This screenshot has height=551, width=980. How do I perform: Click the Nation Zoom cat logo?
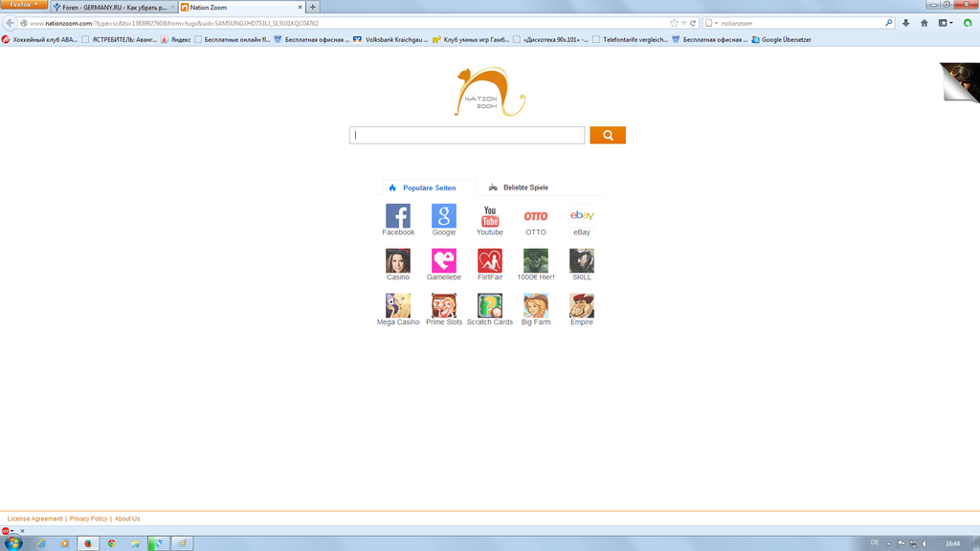[x=489, y=92]
